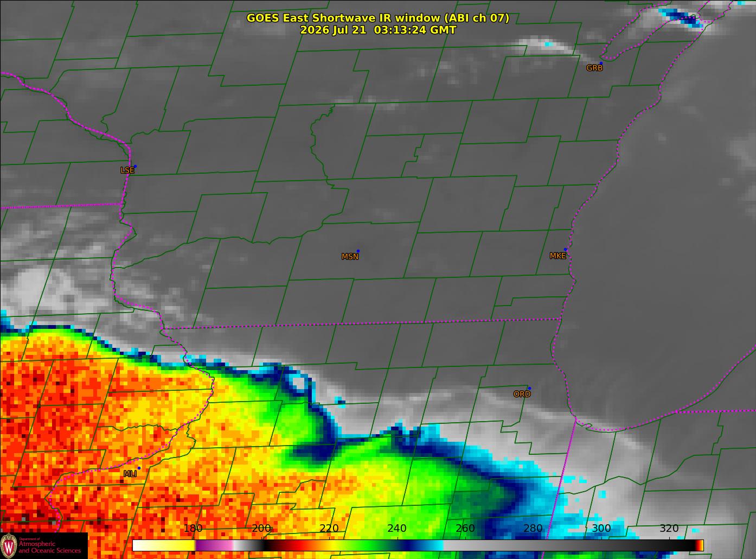Image resolution: width=756 pixels, height=559 pixels.
Task: Click the 320 value on color scale
Action: [669, 529]
